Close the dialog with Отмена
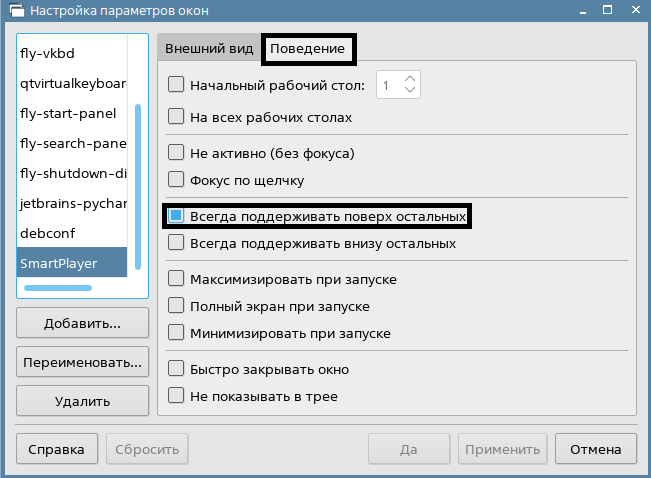Viewport: 651px width, 478px height. [x=596, y=449]
